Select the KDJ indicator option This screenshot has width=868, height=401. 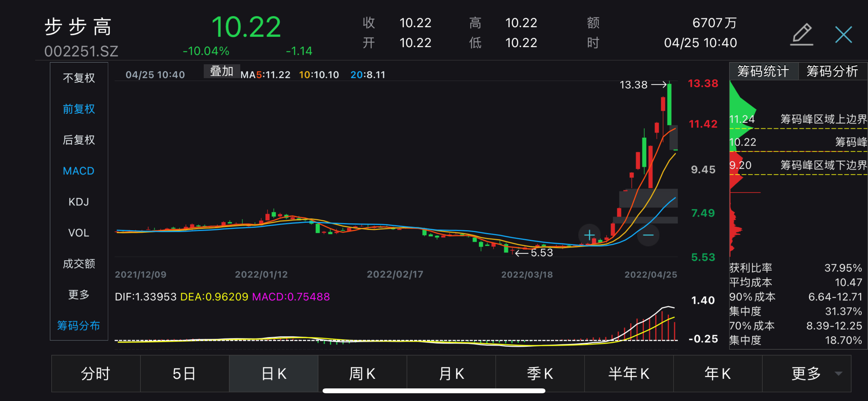click(78, 201)
